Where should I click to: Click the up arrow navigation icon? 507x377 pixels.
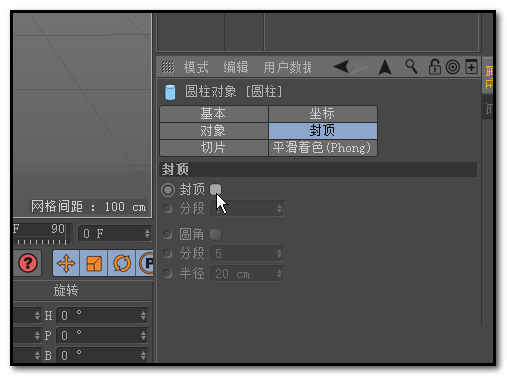385,67
